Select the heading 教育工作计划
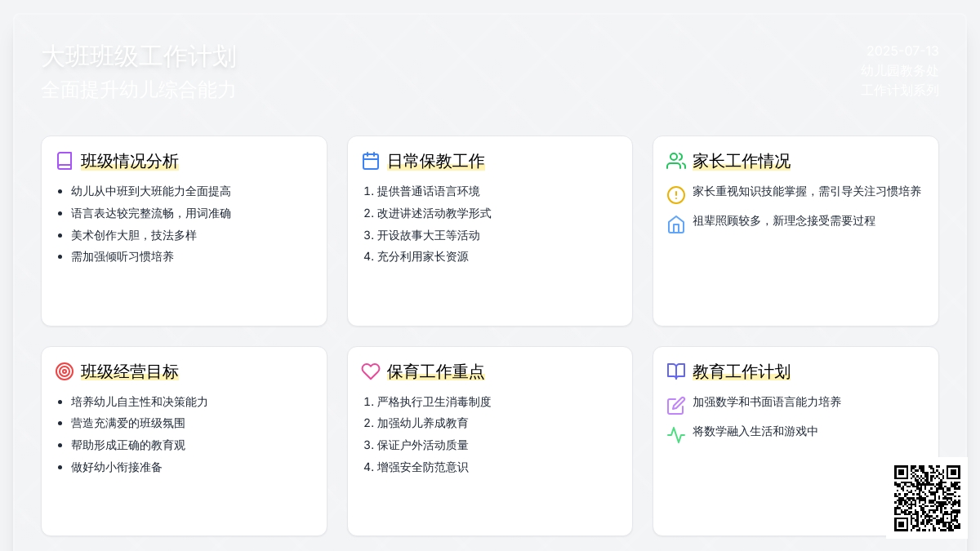Viewport: 980px width, 551px height. [742, 371]
